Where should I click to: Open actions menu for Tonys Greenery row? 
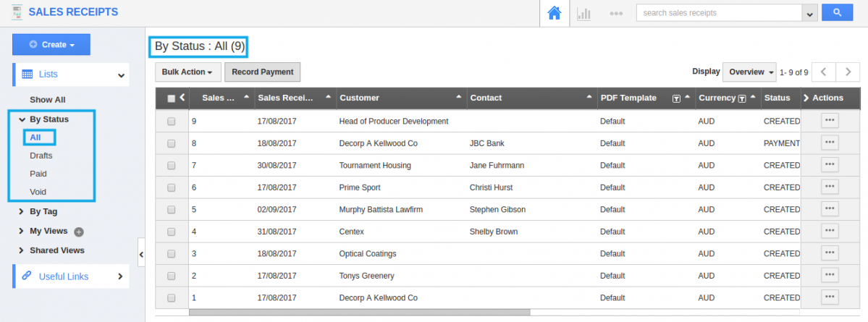830,276
